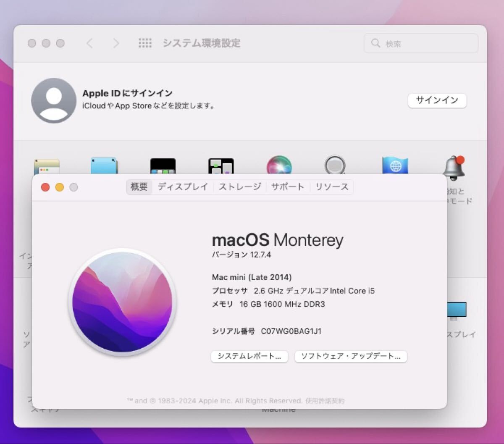Open the Mission Control icon
The height and width of the screenshot is (444, 504).
point(221,166)
